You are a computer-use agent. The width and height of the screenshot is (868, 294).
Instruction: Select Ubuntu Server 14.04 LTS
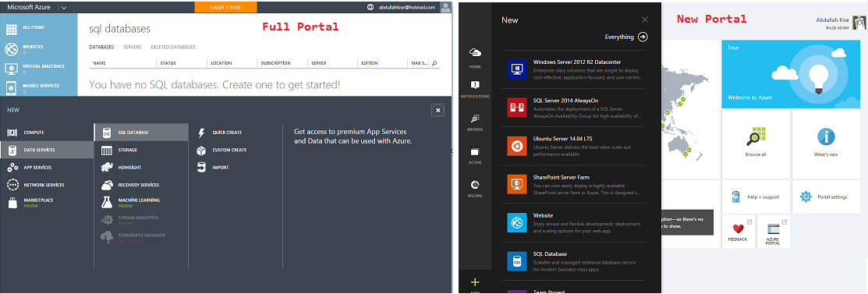tap(573, 146)
